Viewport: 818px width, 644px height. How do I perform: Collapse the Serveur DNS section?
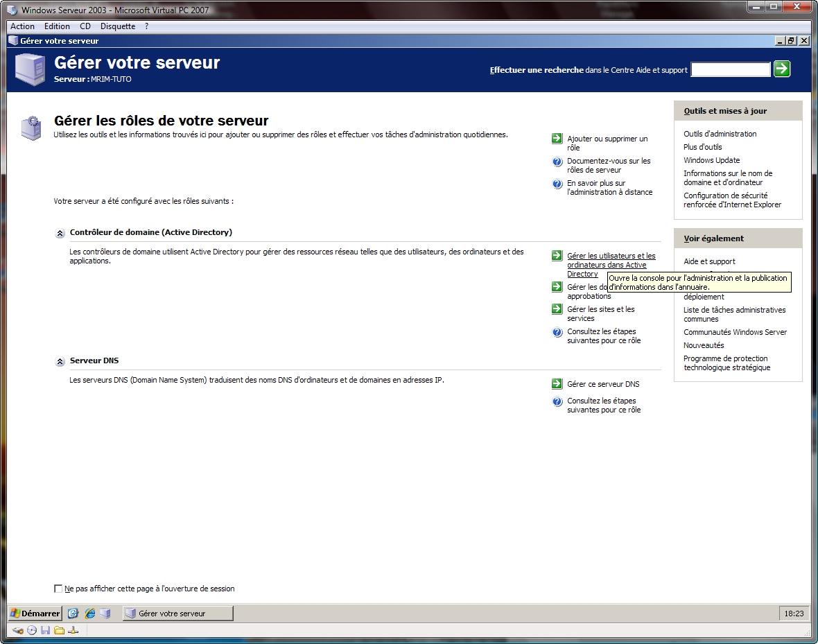coord(60,361)
